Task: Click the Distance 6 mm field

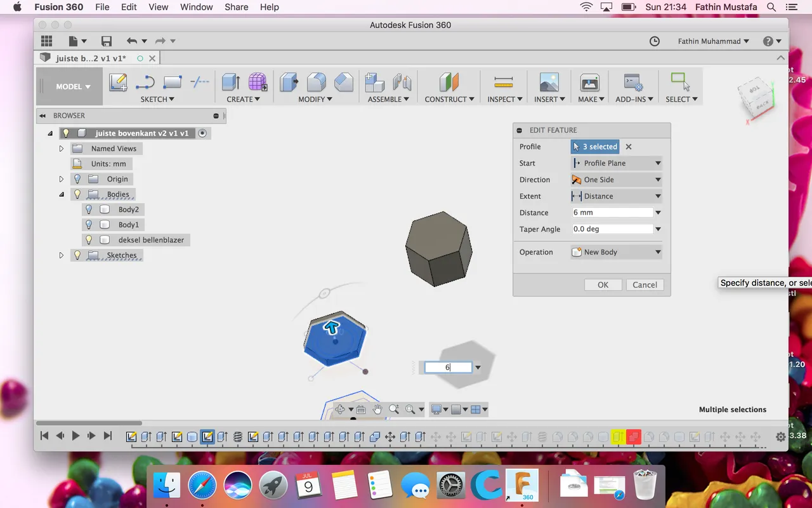Action: pos(612,213)
